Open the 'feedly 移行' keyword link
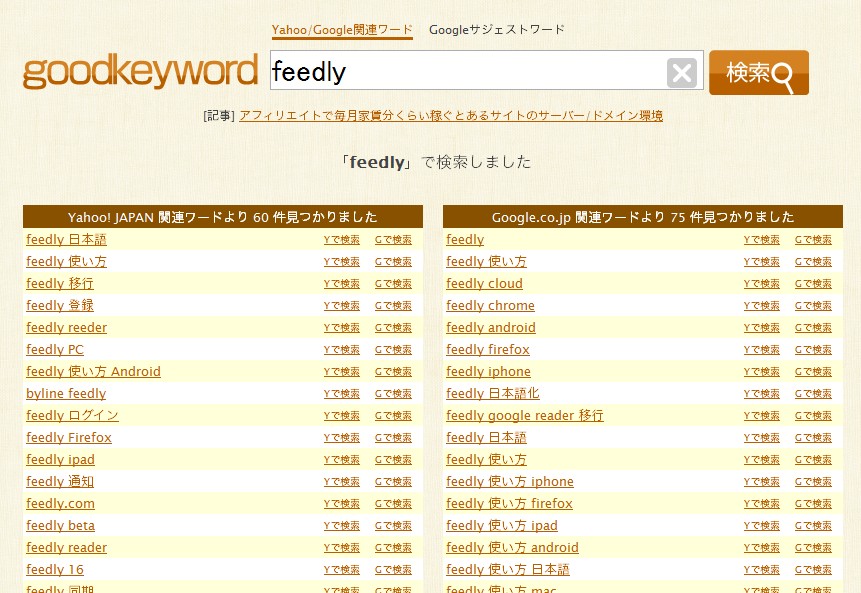The width and height of the screenshot is (861, 593). pos(60,283)
